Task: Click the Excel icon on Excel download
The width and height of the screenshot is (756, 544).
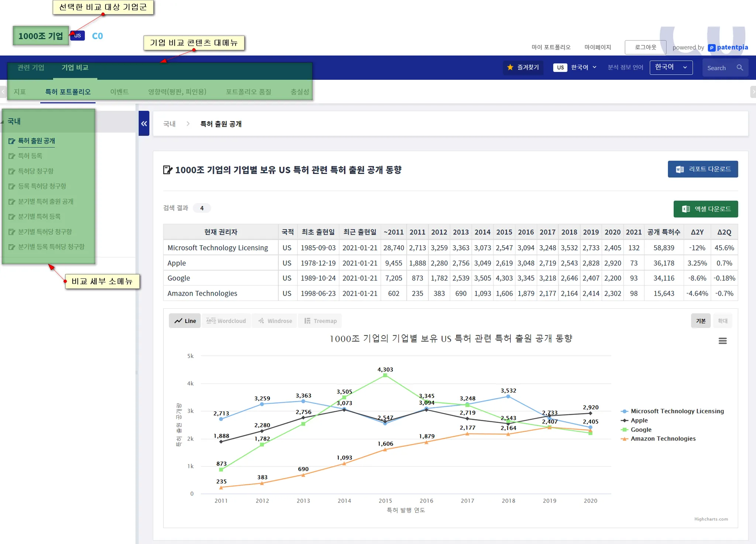Action: (x=685, y=209)
